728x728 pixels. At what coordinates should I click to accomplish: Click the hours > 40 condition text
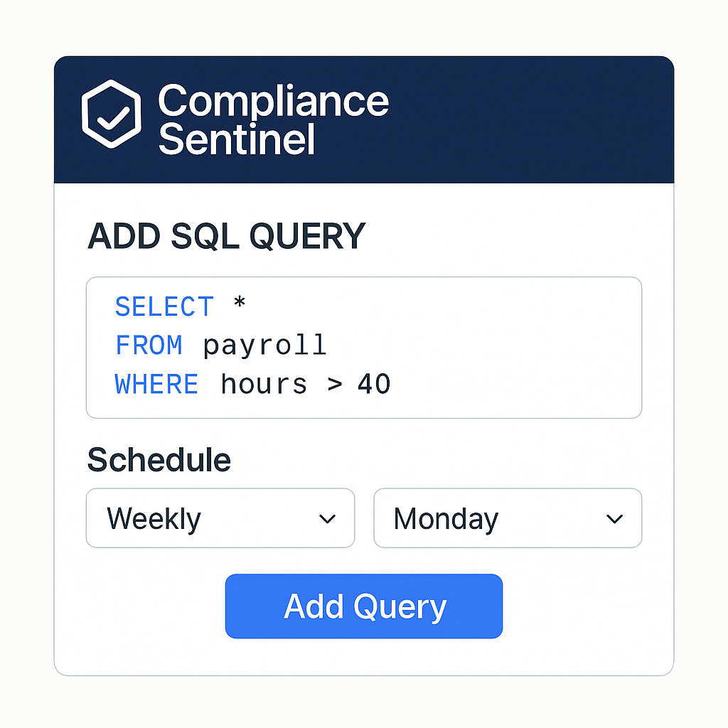304,384
